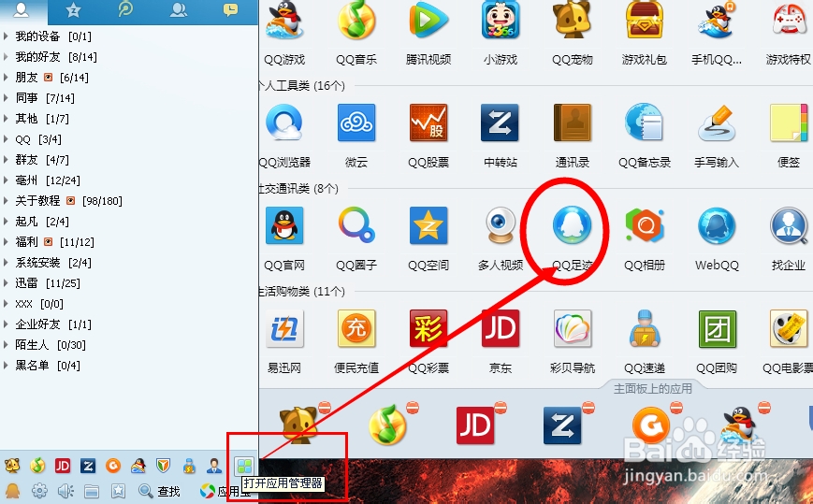Open the favorites star-badge icon
Image resolution: width=813 pixels, height=504 pixels.
pyautogui.click(x=118, y=491)
